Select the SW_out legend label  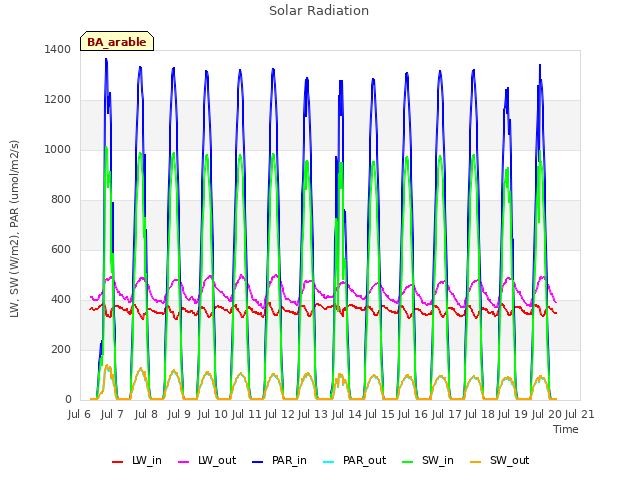coord(510,460)
